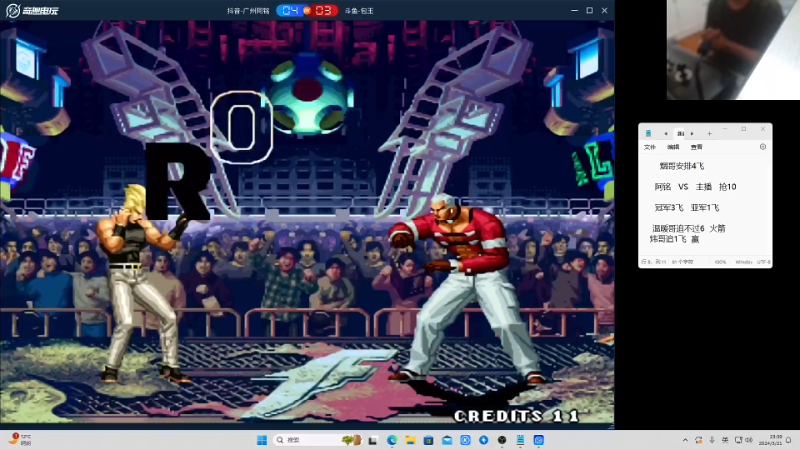Open the Windows Start menu
Screen dimensions: 800x450
[262, 440]
